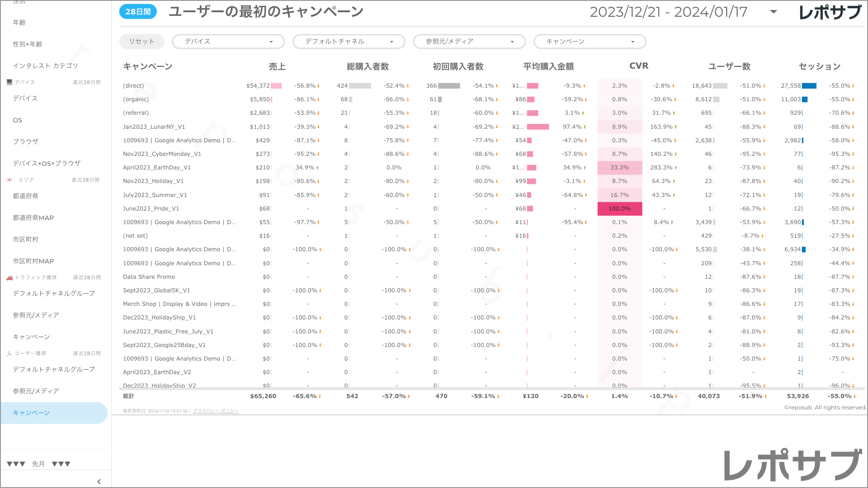The height and width of the screenshot is (488, 868).
Task: Open the デバイス filter dropdown
Action: pyautogui.click(x=228, y=42)
